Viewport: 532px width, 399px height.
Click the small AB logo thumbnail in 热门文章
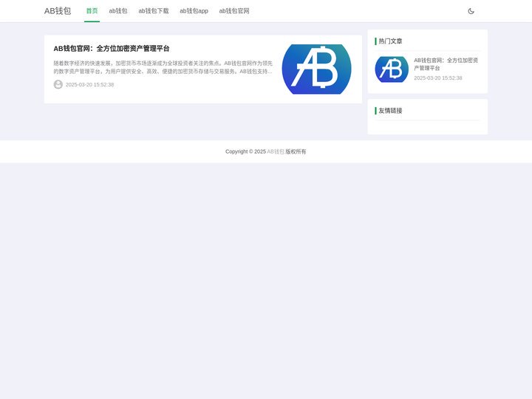(x=392, y=69)
